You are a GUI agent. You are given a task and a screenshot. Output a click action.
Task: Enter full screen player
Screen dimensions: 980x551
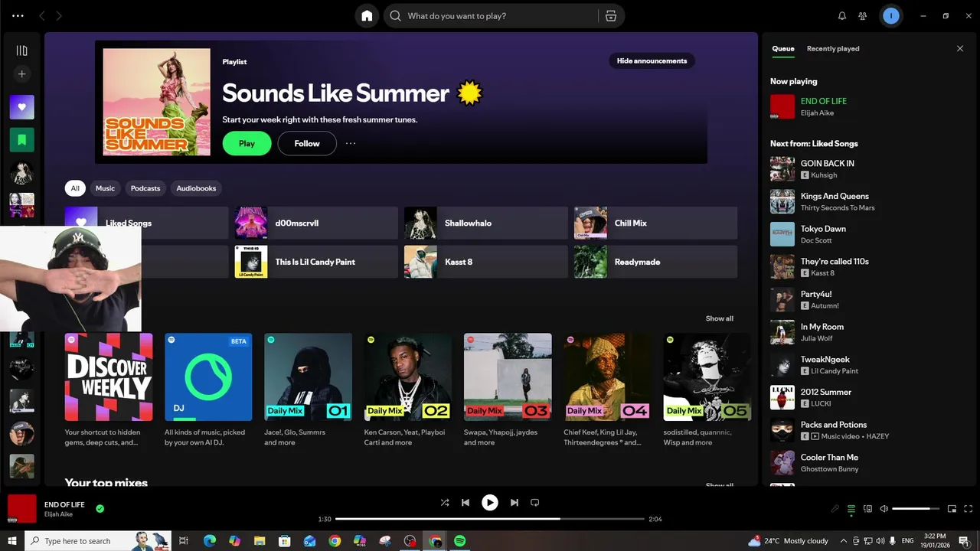969,509
